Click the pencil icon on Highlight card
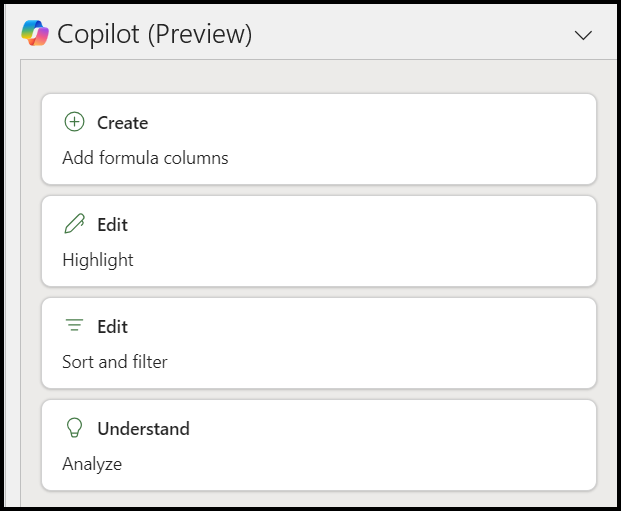The width and height of the screenshot is (621, 511). click(74, 223)
